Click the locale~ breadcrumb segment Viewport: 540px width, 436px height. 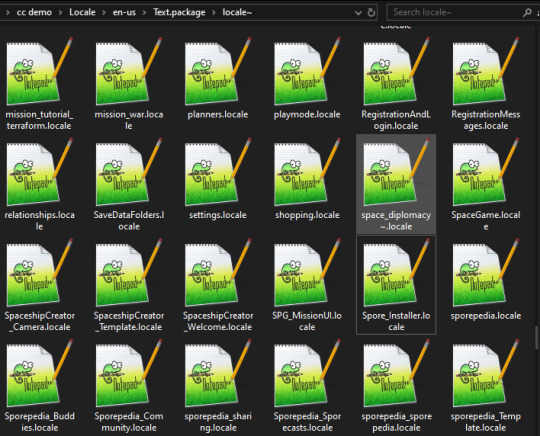click(x=237, y=12)
